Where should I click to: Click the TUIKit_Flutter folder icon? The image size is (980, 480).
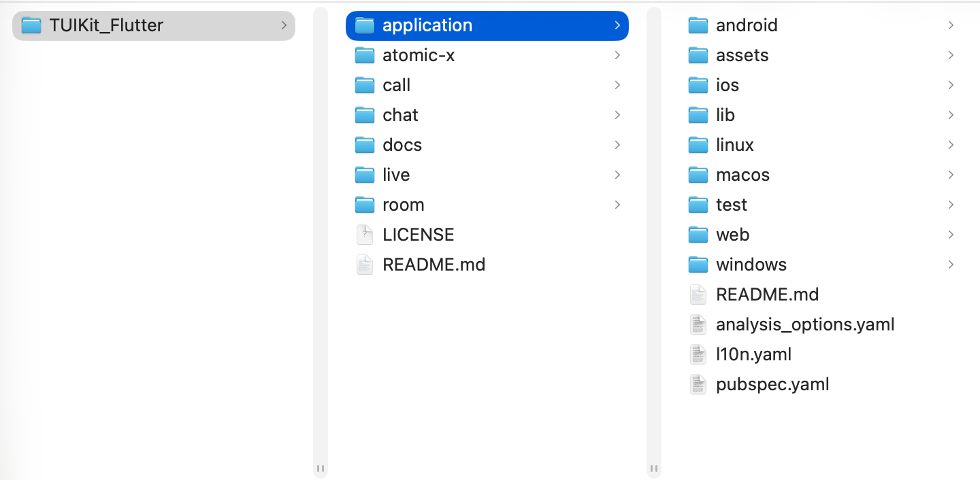tap(31, 26)
